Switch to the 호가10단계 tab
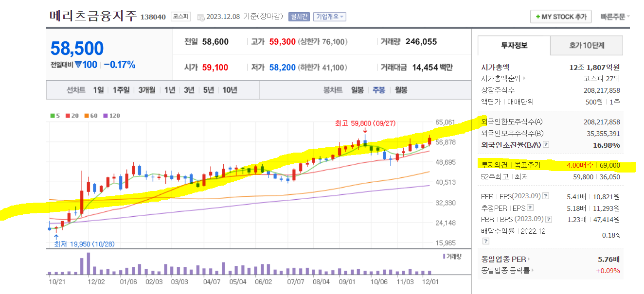644x294 pixels. (587, 46)
